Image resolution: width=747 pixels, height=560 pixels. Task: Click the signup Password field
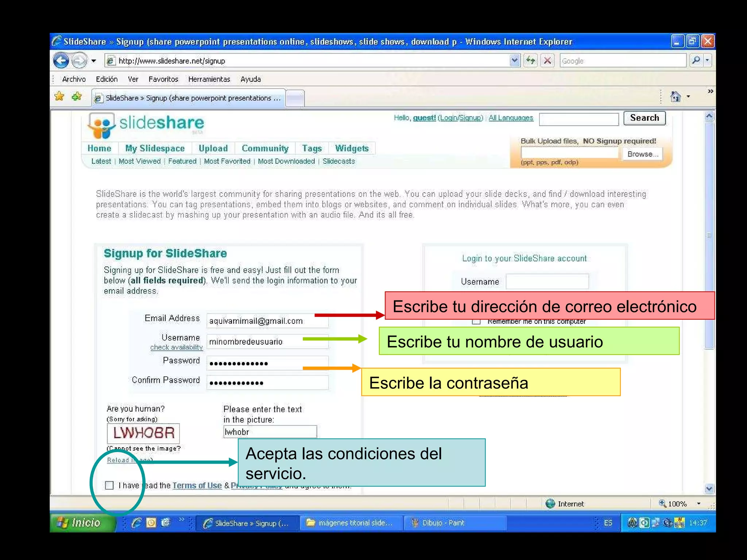tap(267, 363)
